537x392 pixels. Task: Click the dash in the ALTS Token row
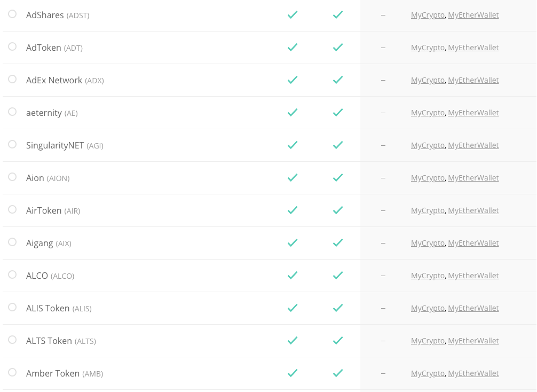(383, 341)
